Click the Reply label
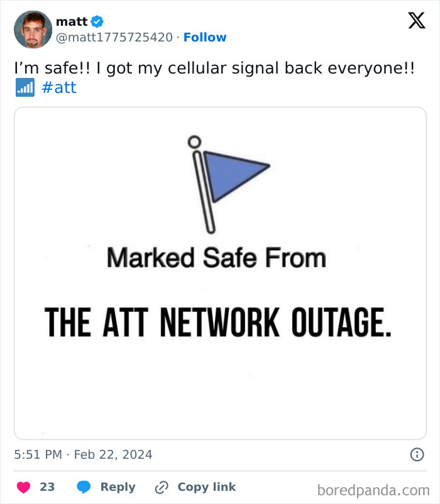This screenshot has width=440, height=504. pos(118,487)
